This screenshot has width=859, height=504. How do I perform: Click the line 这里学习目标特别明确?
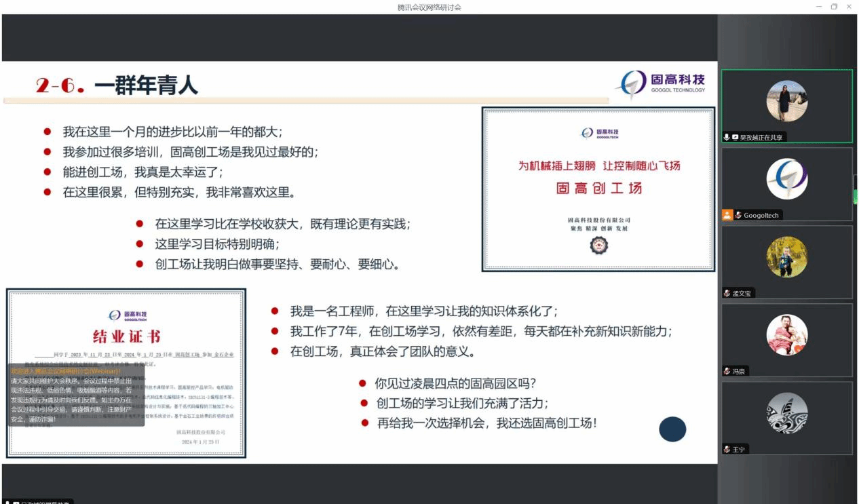217,244
